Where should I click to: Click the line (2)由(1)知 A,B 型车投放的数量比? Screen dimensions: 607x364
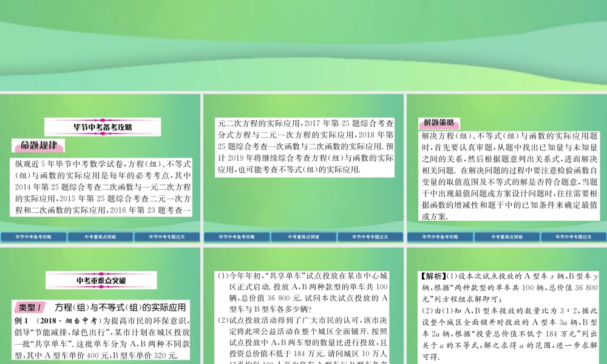click(509, 311)
